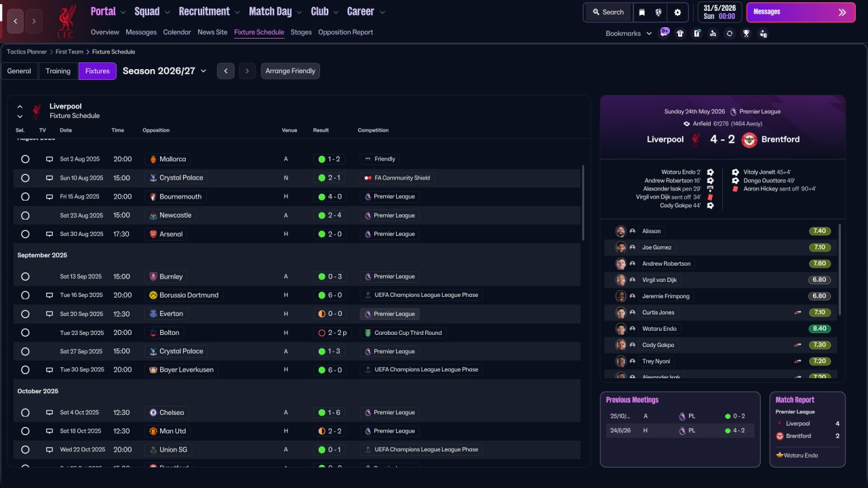Select the Burnley fixture radio button

[x=25, y=277]
